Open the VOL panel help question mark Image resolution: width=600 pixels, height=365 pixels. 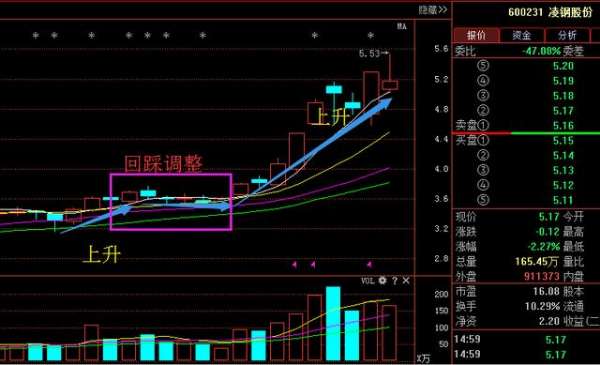pos(395,280)
